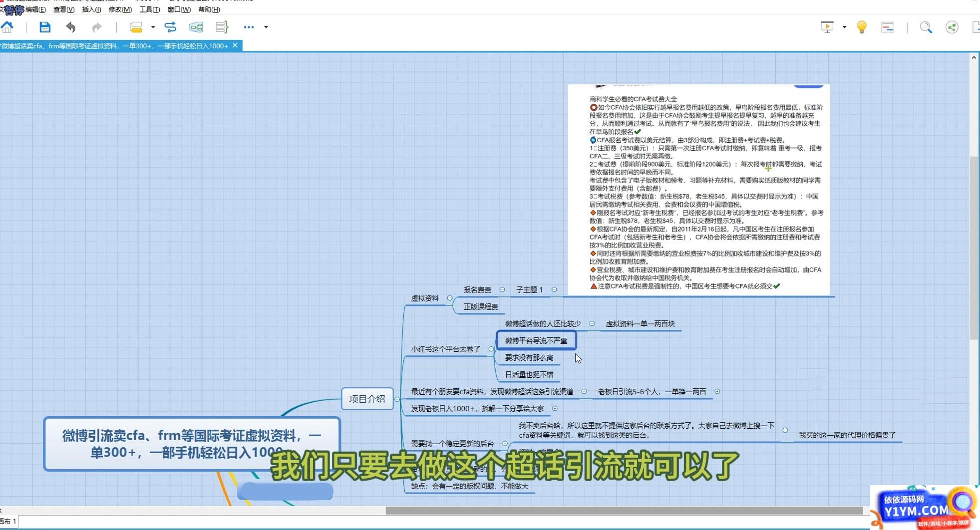Viewport: 980px width, 530px height.
Task: Collapse the 项目介绍 branch
Action: (x=397, y=399)
